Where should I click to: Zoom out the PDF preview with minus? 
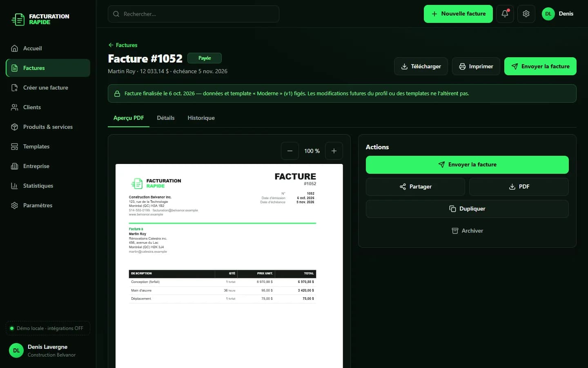click(x=290, y=151)
